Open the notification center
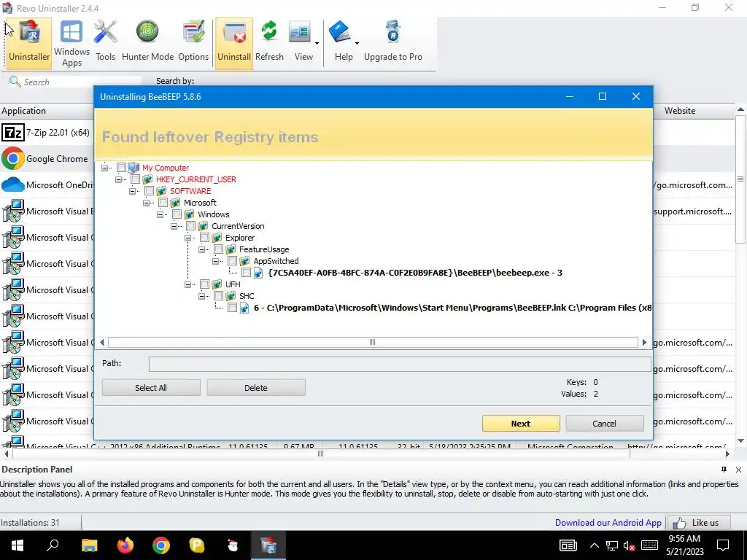The image size is (747, 560). [x=723, y=545]
